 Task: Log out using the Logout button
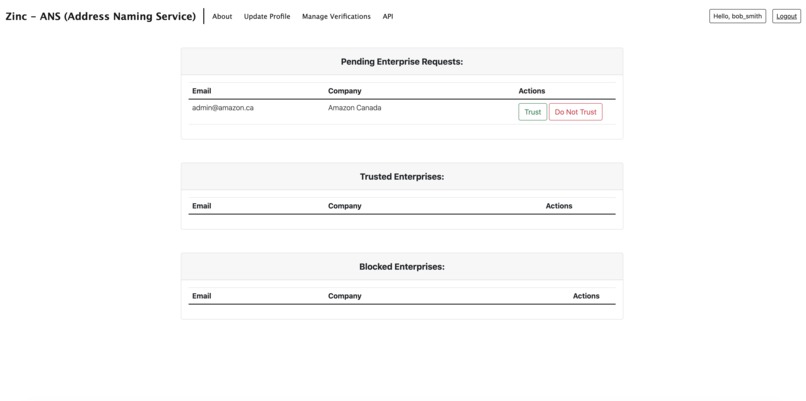(786, 16)
